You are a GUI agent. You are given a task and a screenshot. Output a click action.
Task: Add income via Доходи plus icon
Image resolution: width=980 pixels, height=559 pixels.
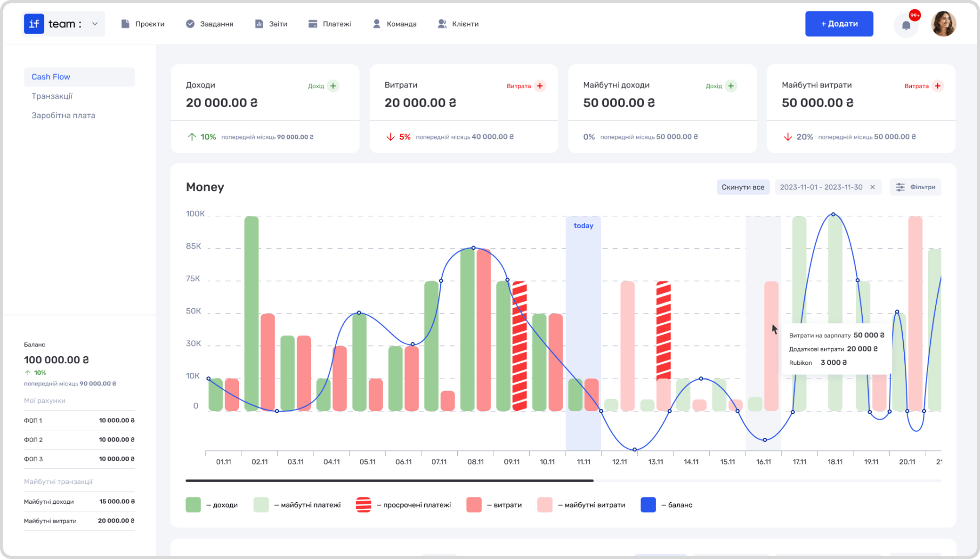pyautogui.click(x=334, y=86)
